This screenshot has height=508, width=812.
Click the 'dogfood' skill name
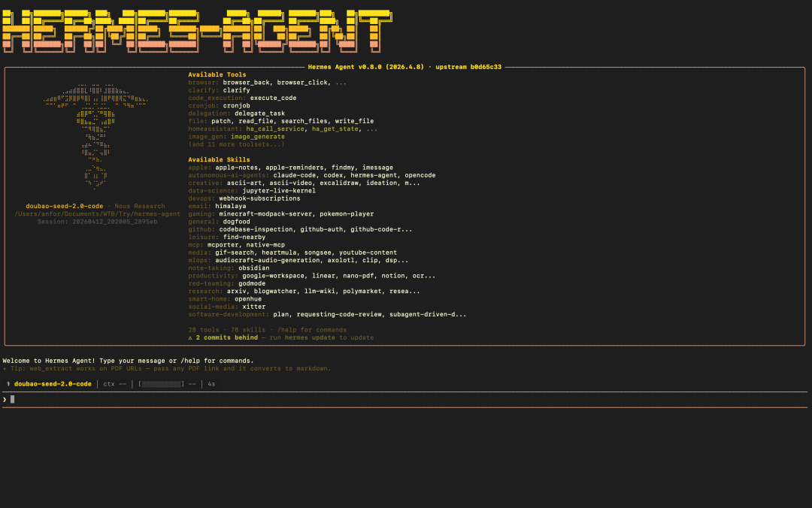click(236, 222)
